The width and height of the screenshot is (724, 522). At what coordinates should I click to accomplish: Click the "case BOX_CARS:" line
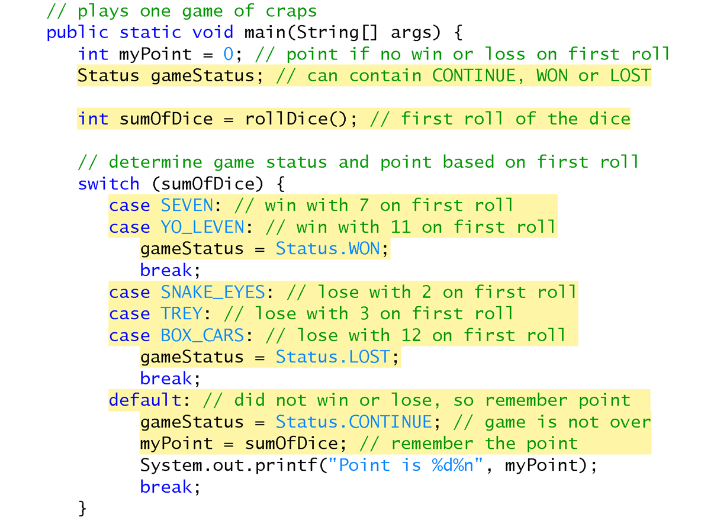338,336
